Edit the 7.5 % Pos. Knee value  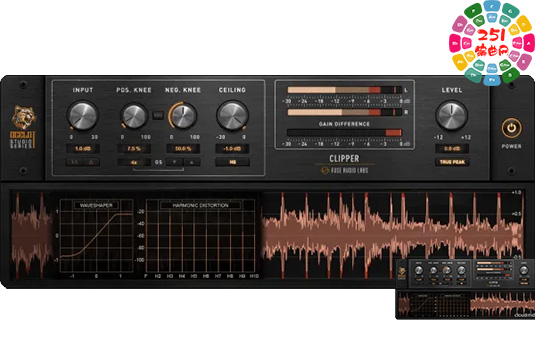(x=134, y=149)
